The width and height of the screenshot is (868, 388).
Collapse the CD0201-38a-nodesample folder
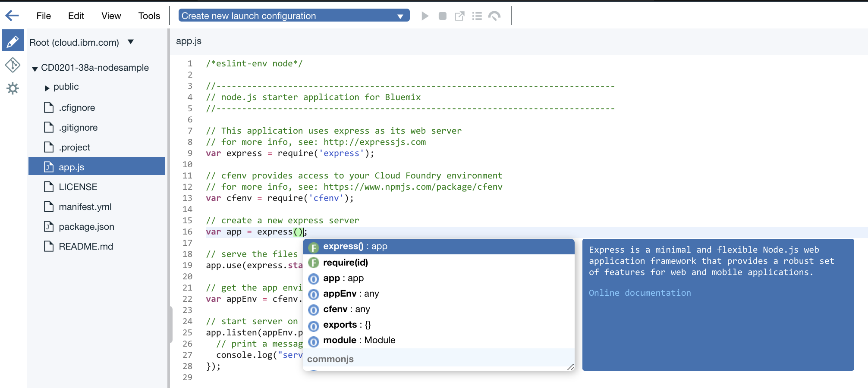click(x=35, y=69)
